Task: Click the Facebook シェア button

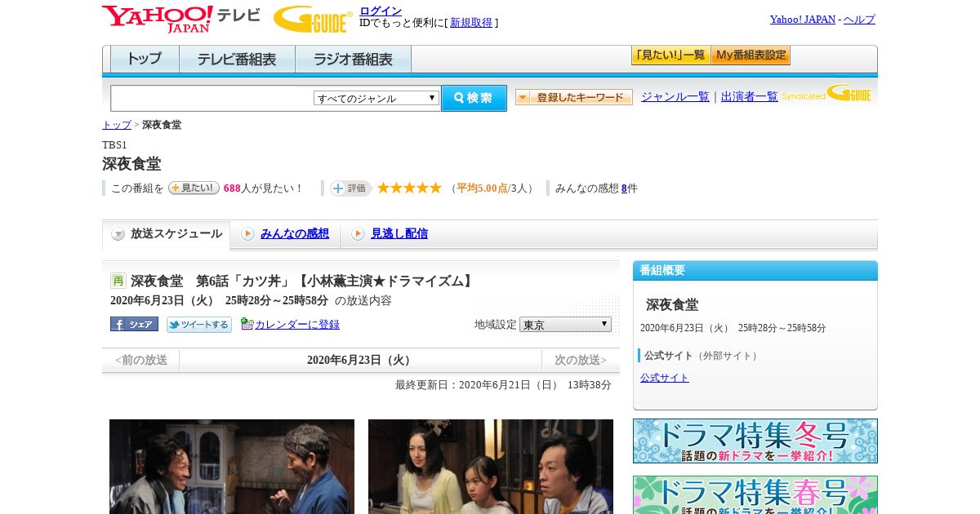Action: [134, 324]
